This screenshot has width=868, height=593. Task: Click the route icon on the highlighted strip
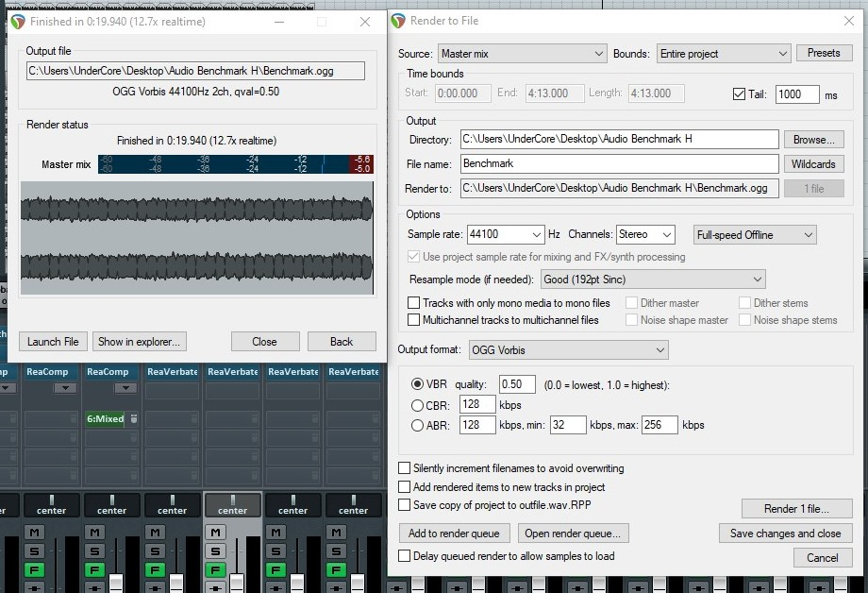(x=215, y=587)
